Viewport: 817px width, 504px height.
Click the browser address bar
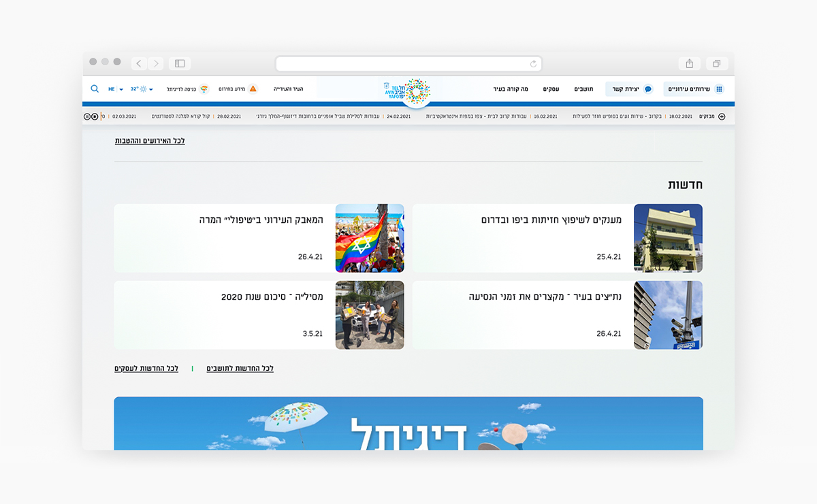[x=408, y=63]
